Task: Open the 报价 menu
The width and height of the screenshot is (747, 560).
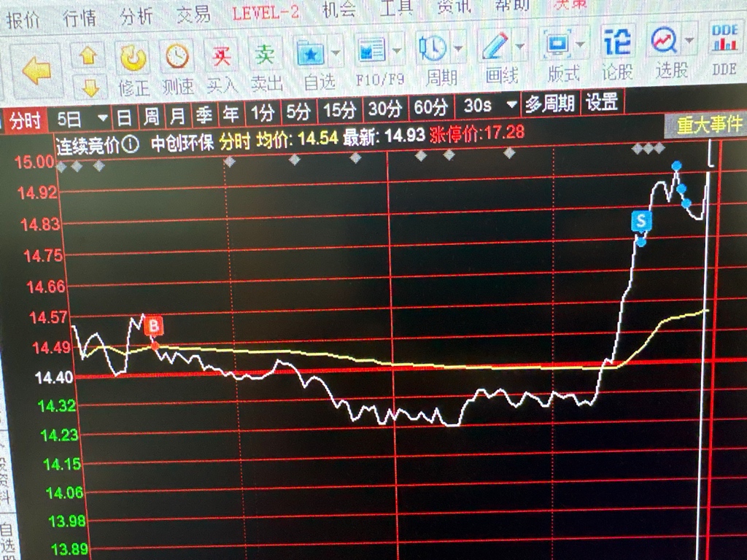Action: coord(23,21)
